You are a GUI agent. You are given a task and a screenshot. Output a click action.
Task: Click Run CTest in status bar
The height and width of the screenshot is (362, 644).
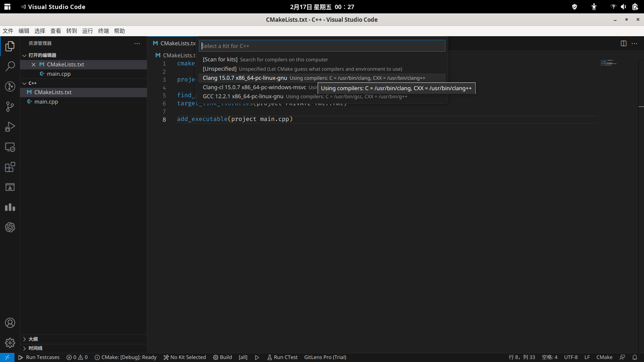[x=282, y=358]
